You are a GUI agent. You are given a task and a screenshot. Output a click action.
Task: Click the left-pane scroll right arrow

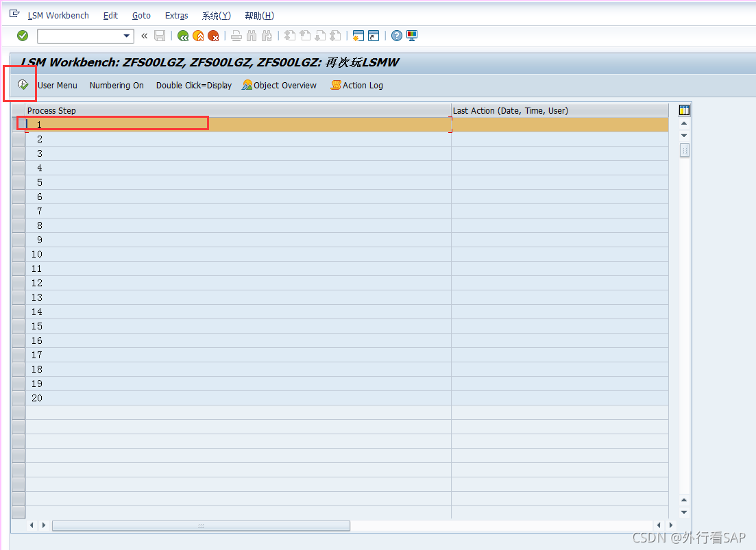(x=44, y=525)
